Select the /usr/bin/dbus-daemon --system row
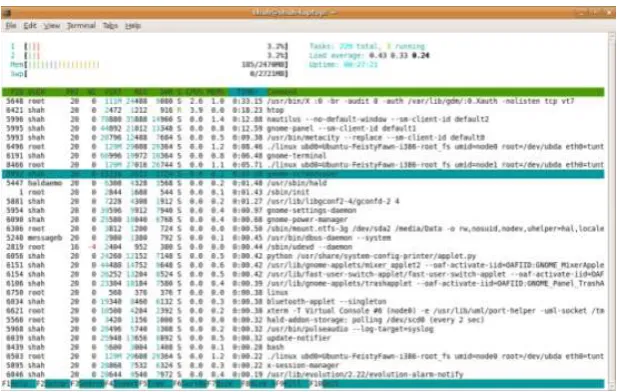Image resolution: width=617 pixels, height=392 pixels. coord(303,238)
